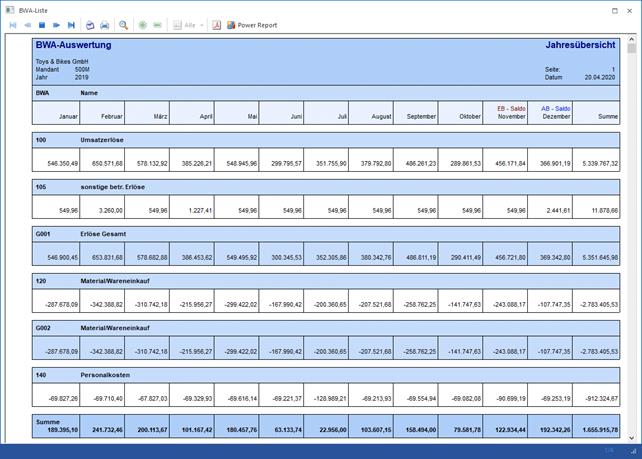Click the Erlöse Gesamt heading
Image resolution: width=642 pixels, height=459 pixels.
[104, 234]
